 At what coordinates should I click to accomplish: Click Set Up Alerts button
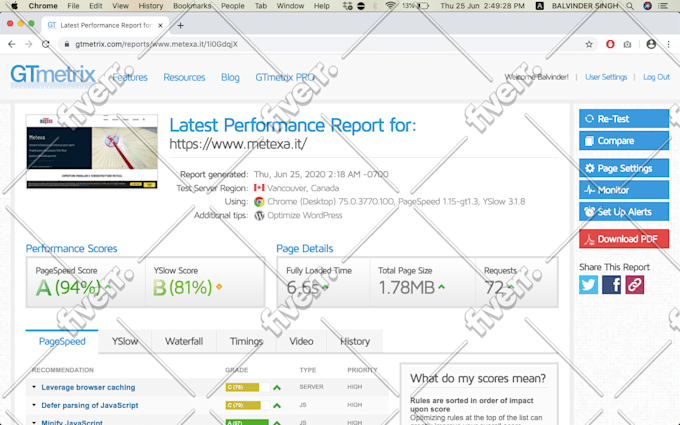click(624, 212)
